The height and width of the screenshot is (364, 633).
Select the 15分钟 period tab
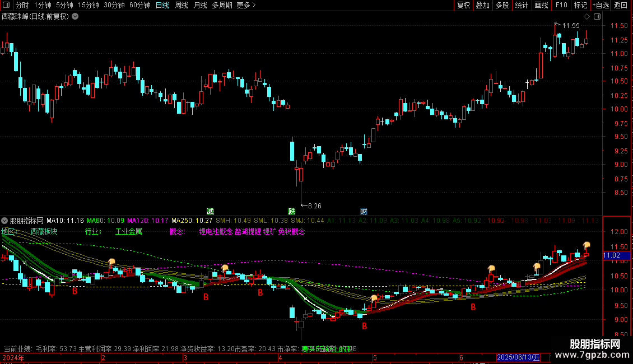(x=88, y=5)
